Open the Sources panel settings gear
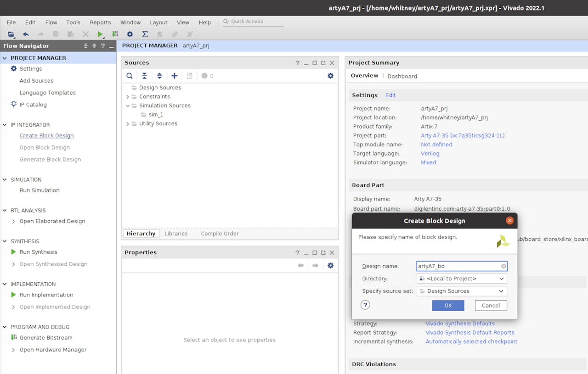The image size is (588, 374). coord(330,76)
